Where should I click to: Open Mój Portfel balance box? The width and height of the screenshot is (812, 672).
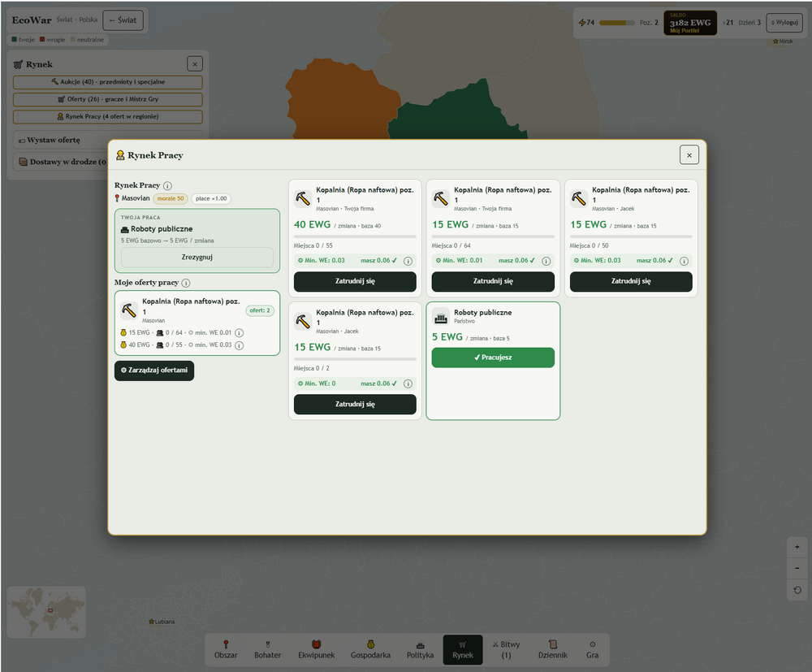(690, 23)
